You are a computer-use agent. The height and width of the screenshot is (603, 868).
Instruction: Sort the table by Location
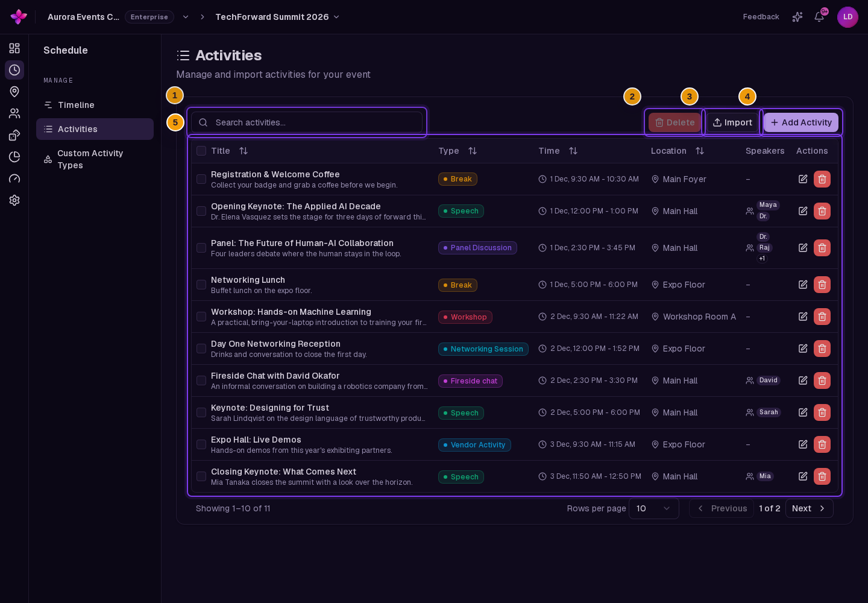(700, 151)
